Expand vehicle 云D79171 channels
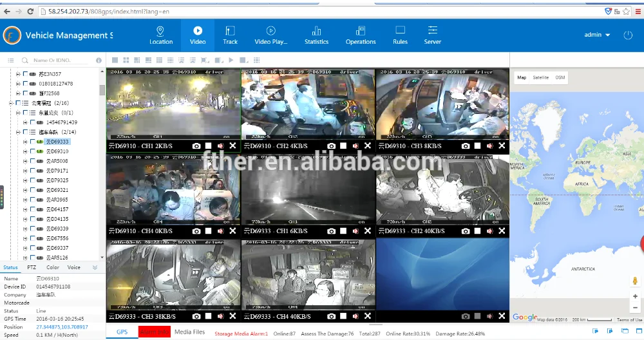Image resolution: width=644 pixels, height=340 pixels. pos(25,171)
